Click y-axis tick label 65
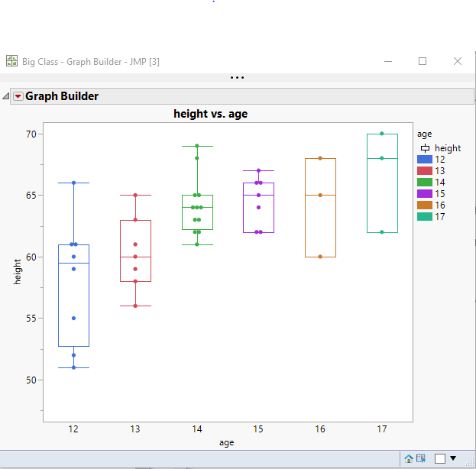This screenshot has width=476, height=469. point(31,196)
